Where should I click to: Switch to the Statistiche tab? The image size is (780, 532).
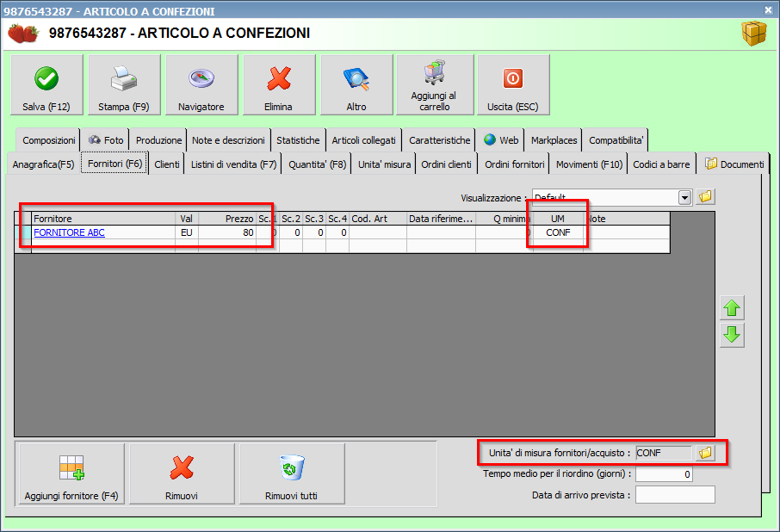tap(298, 140)
